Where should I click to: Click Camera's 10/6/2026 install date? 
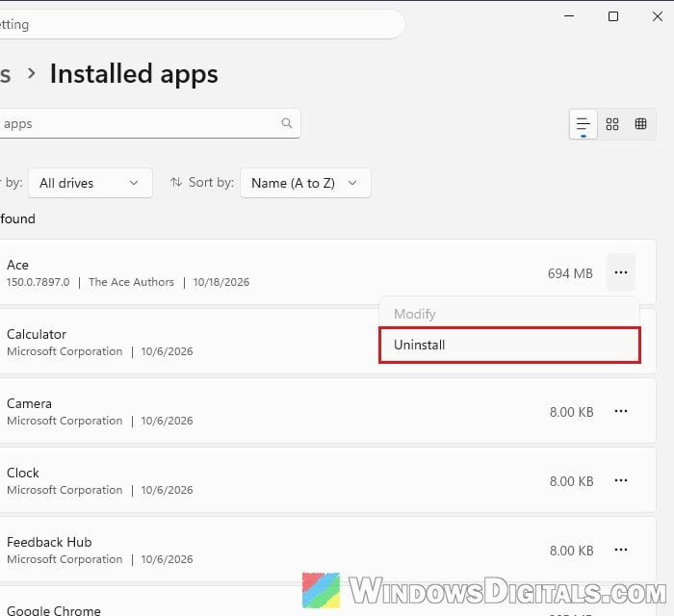tap(167, 421)
